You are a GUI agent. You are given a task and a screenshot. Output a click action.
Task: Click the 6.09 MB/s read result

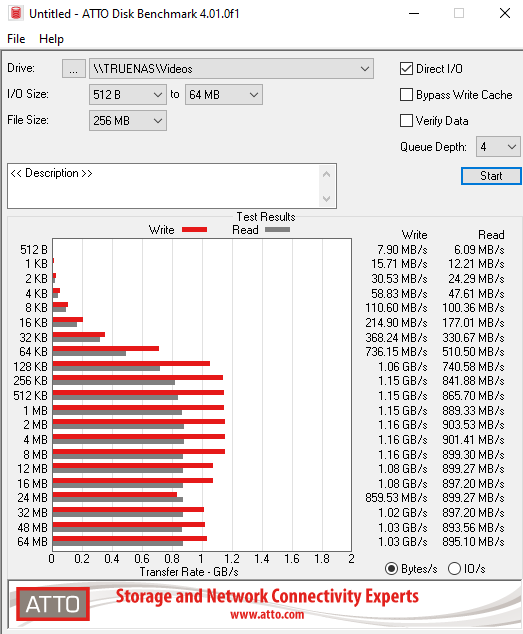pos(479,249)
